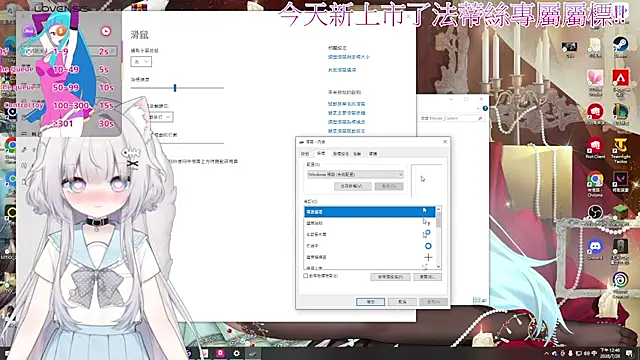The image size is (640, 360).
Task: Launch Apex Legends from the desktop
Action: pos(620,79)
